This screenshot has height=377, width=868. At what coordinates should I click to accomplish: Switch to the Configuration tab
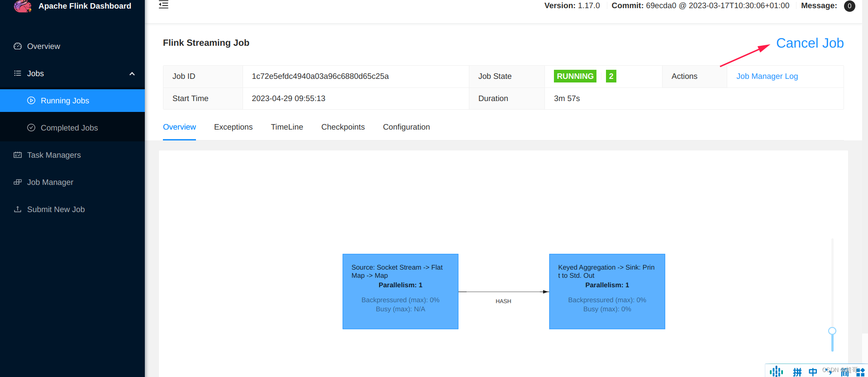[x=406, y=127]
